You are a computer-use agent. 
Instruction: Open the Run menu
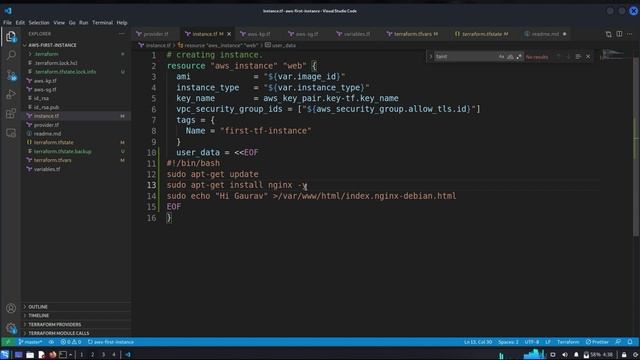[x=84, y=22]
